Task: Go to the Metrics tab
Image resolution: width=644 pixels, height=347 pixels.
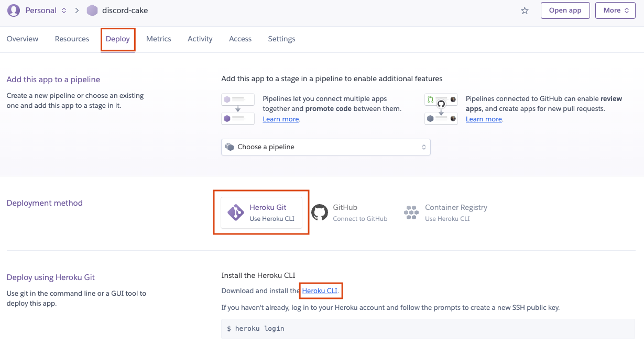Action: 159,39
